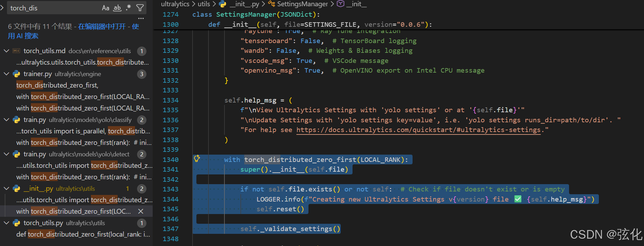The height and width of the screenshot is (246, 644).
Task: Click Python icon beside classify train.py
Action: [16, 120]
